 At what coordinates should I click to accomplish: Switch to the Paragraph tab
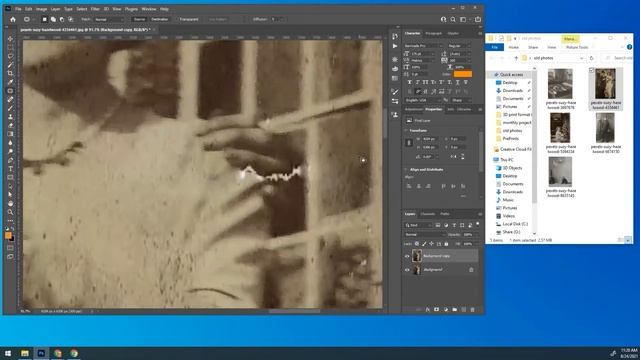[433, 33]
